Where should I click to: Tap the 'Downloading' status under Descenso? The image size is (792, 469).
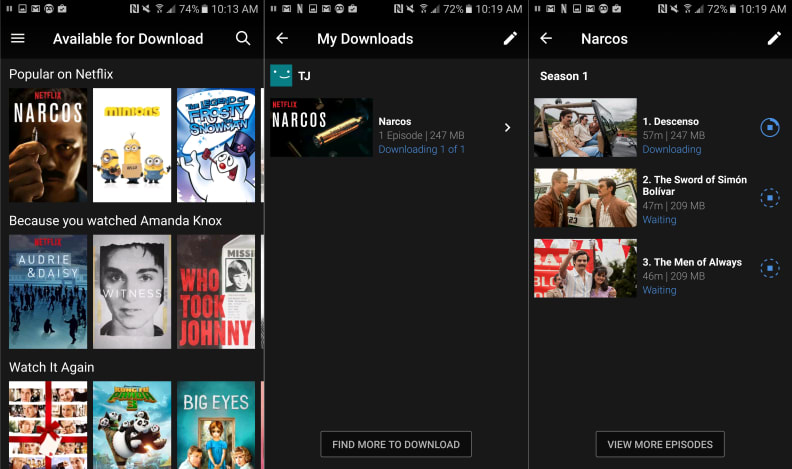(x=672, y=149)
